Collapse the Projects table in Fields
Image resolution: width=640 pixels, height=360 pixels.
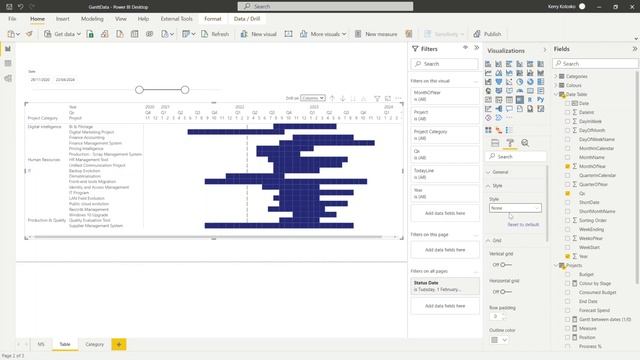coord(556,265)
